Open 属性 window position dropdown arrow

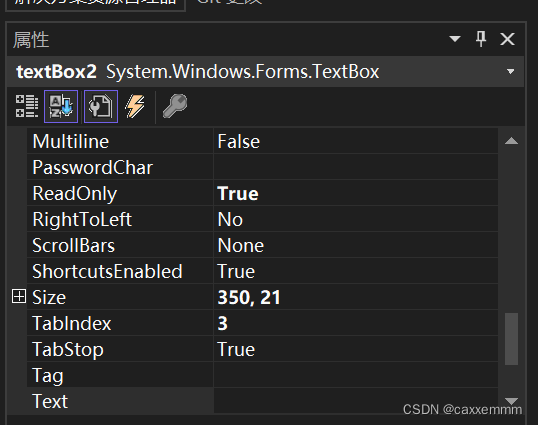(455, 39)
